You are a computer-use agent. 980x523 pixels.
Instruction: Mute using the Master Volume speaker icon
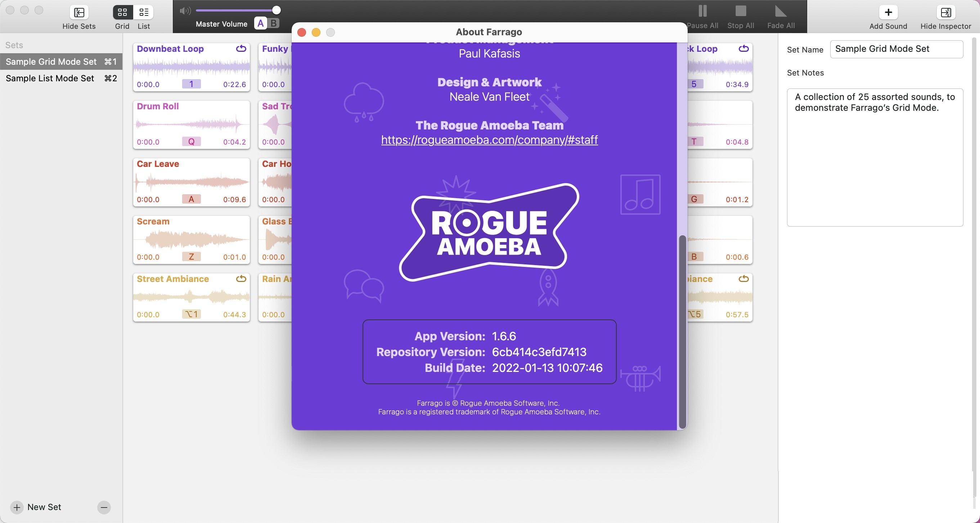point(185,11)
